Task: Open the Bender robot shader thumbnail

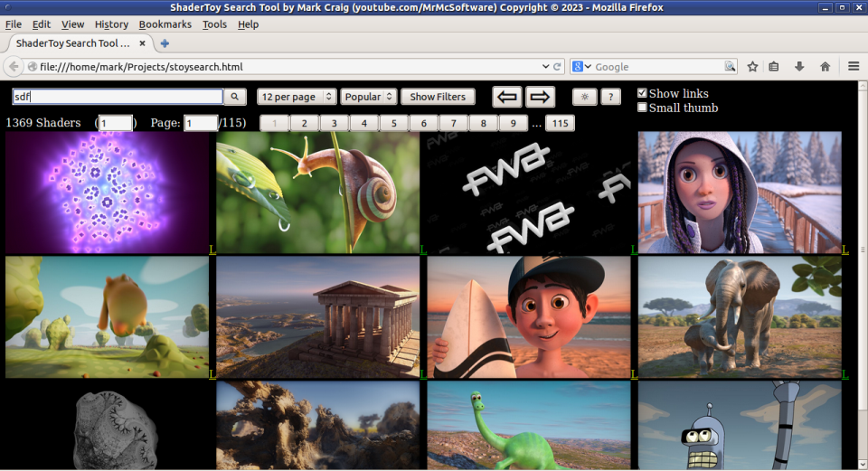Action: tap(740, 425)
